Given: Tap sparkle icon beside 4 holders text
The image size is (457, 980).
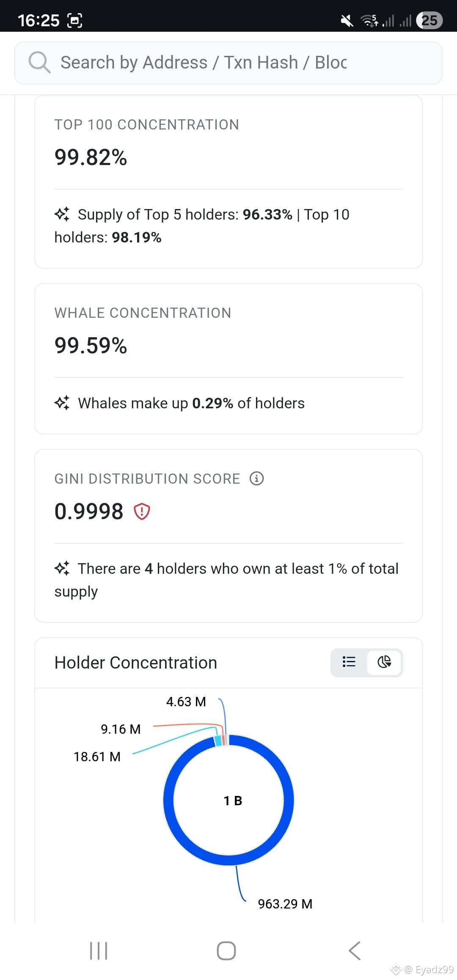Looking at the screenshot, I should (62, 568).
